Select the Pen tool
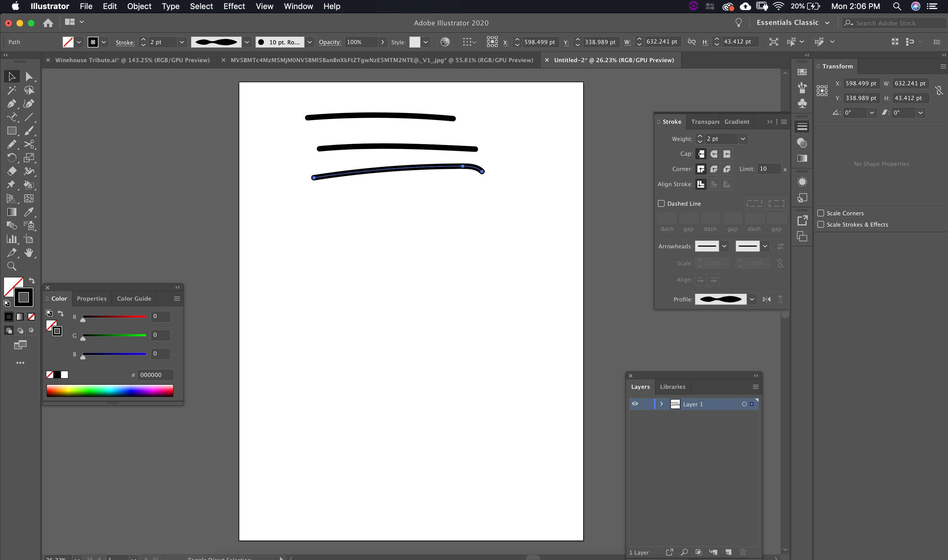Viewport: 948px width, 560px height. pos(11,104)
